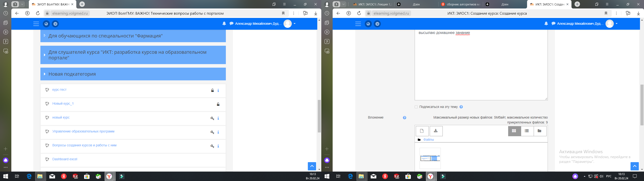Click key icon for Вопросы создания курсов

pos(212,146)
